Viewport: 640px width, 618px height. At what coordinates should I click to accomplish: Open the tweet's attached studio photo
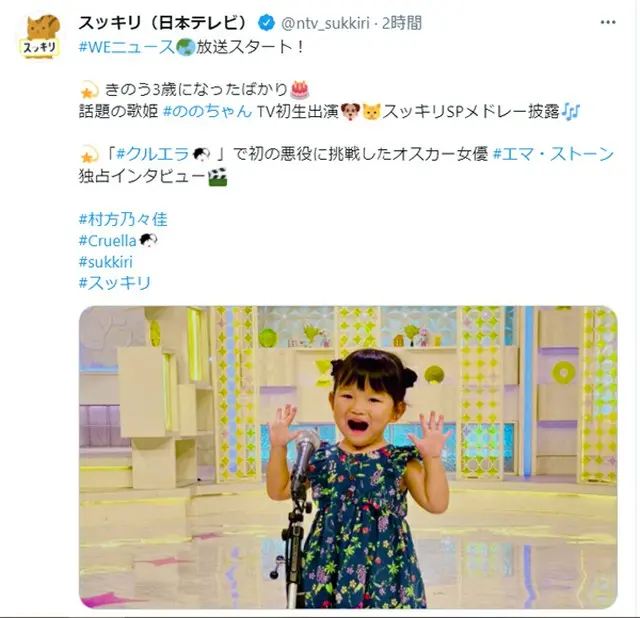348,457
